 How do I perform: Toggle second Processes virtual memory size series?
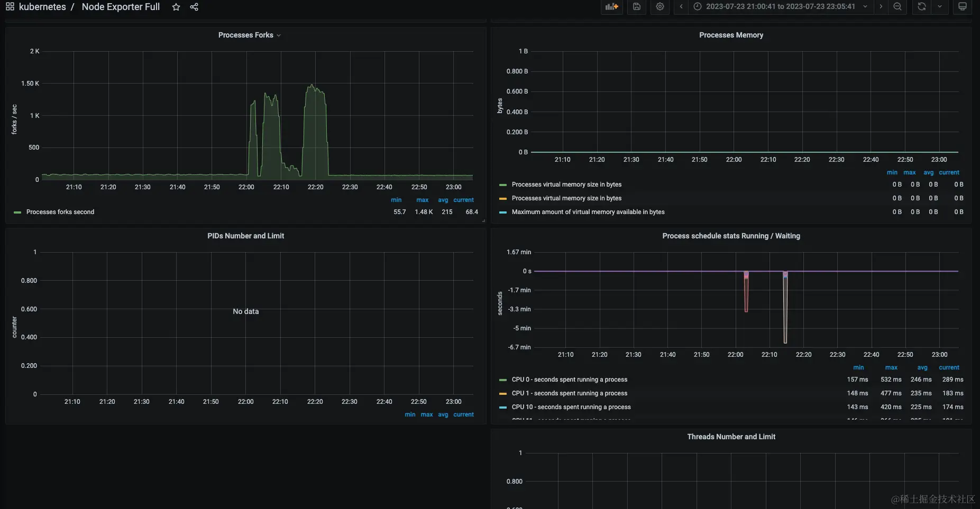pos(566,198)
